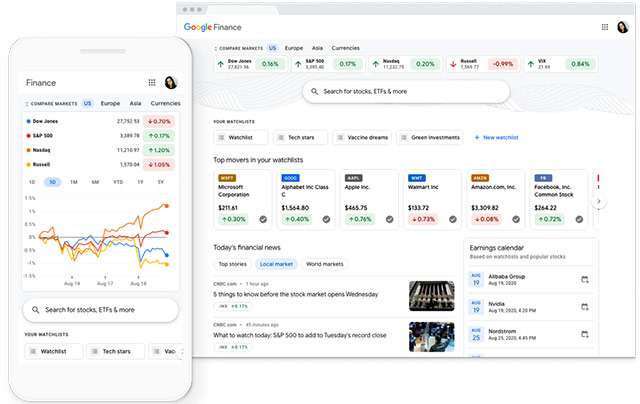
Task: Toggle checkmark on Facebook card
Action: coord(579,220)
